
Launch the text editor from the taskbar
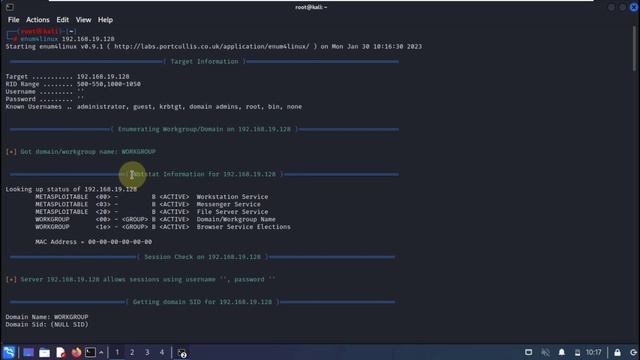(x=61, y=352)
